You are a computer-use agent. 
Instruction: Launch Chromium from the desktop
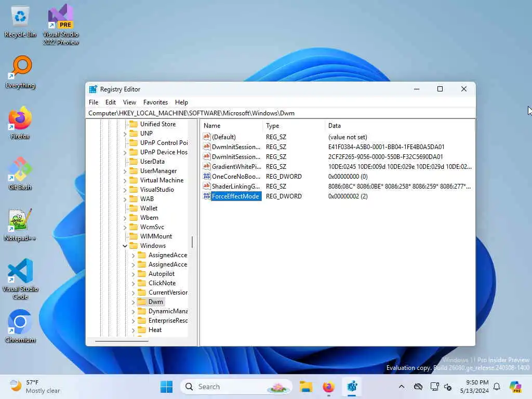(20, 326)
